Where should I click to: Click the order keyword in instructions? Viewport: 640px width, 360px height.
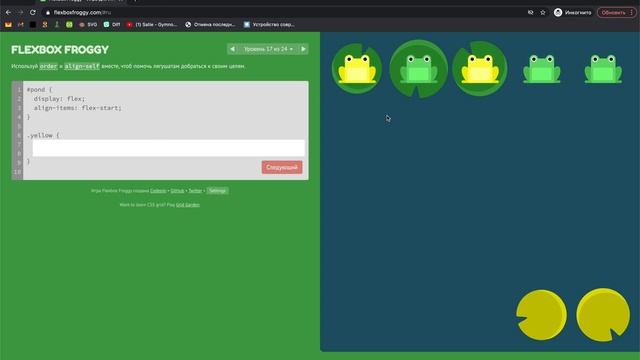(48, 66)
